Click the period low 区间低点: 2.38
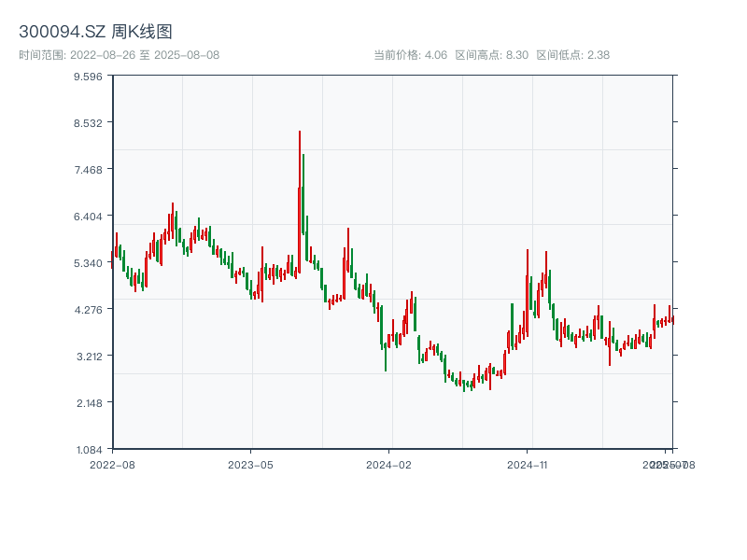This screenshot has width=747, height=560. point(573,55)
